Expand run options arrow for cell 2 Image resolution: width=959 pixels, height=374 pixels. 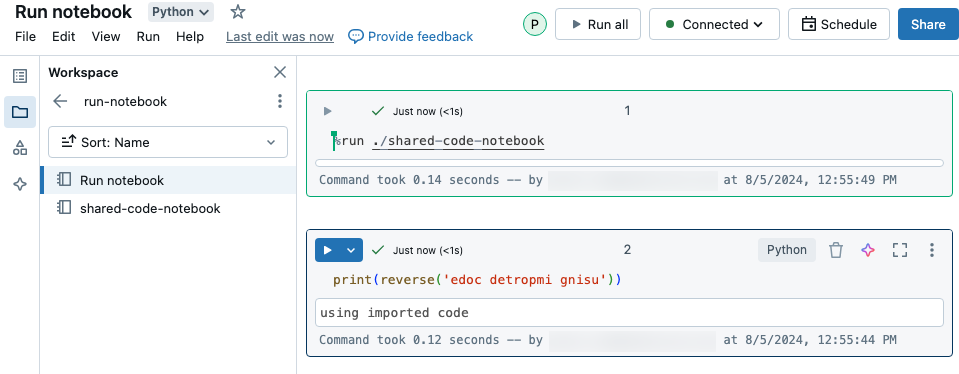click(x=351, y=250)
